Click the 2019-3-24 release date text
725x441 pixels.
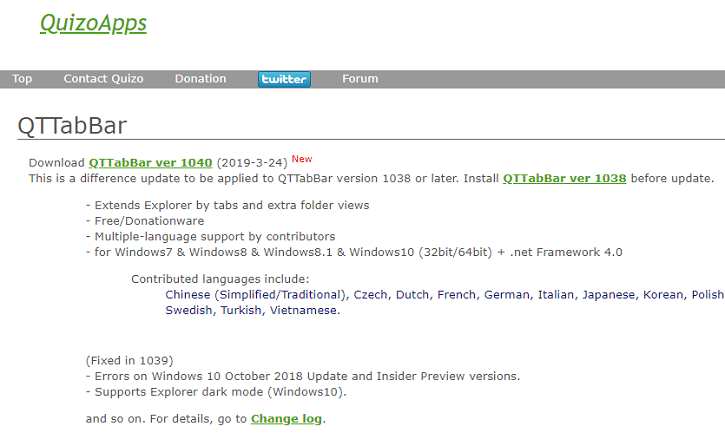(252, 163)
